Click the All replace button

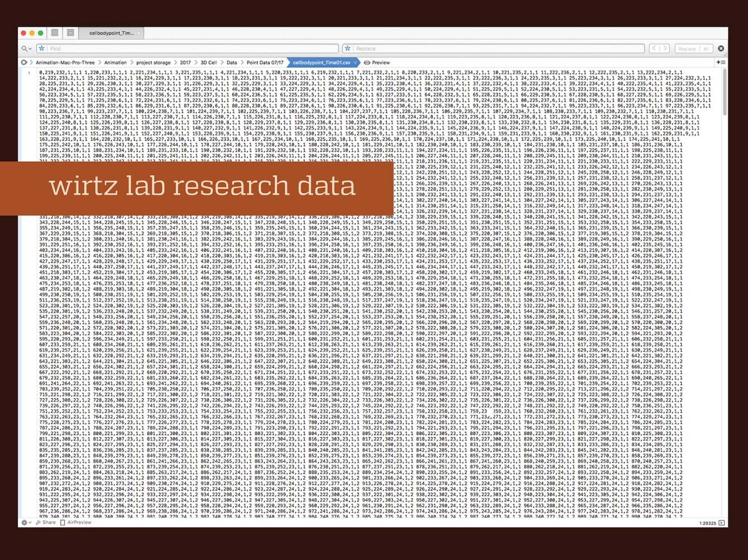click(x=706, y=49)
